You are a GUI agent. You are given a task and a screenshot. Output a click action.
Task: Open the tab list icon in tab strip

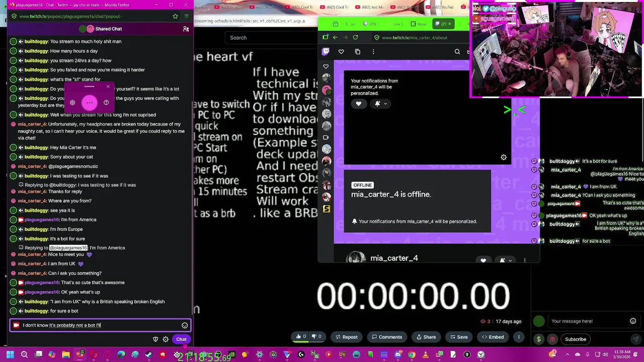336,24
